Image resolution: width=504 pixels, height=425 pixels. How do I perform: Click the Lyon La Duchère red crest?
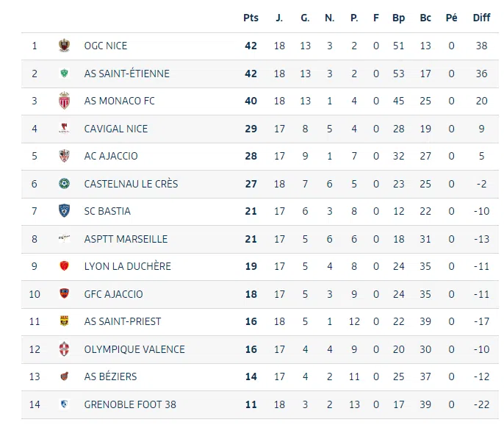pyautogui.click(x=65, y=266)
